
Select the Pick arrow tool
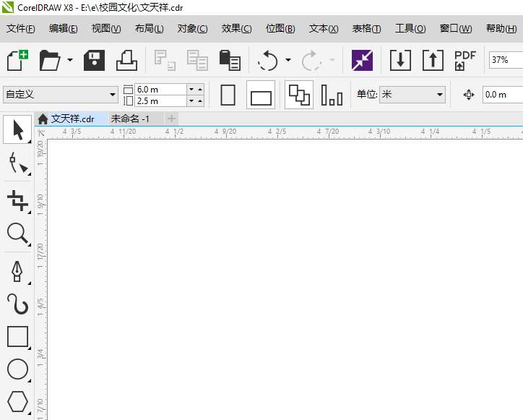[17, 129]
